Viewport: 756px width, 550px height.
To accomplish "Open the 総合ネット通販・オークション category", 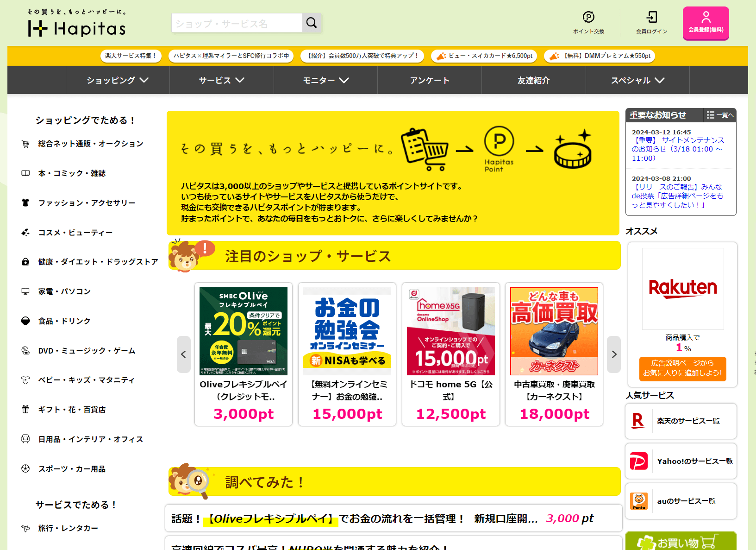I will tap(91, 144).
